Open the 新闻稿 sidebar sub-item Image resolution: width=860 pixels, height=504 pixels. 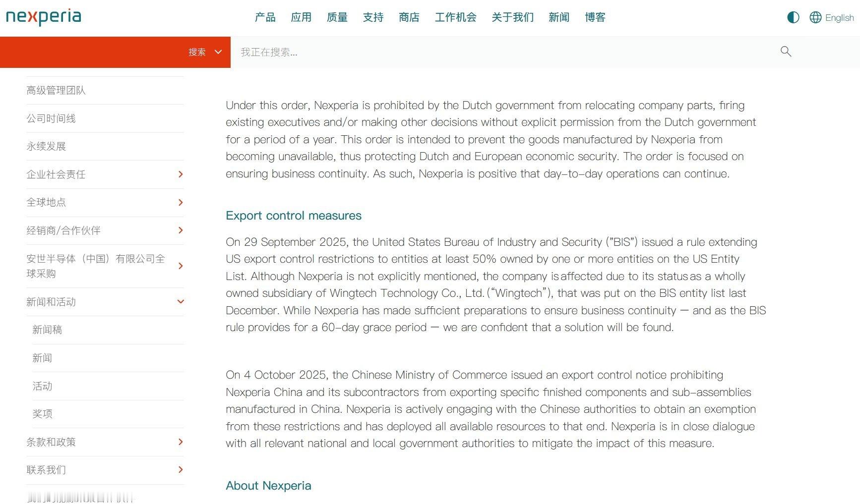[47, 330]
